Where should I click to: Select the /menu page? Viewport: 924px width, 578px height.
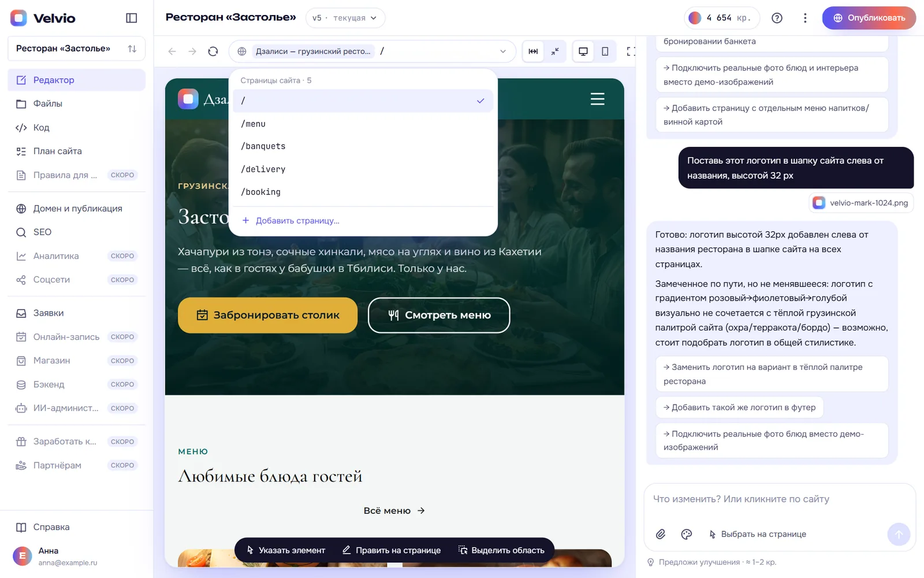363,124
